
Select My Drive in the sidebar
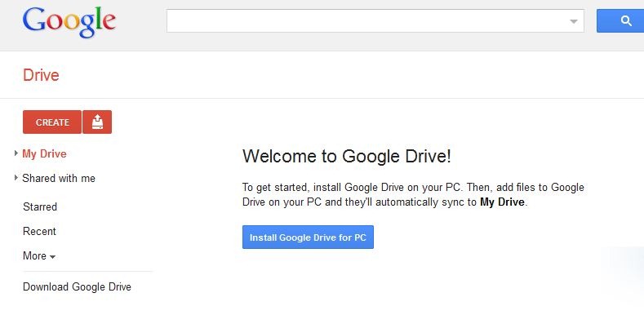tap(44, 153)
